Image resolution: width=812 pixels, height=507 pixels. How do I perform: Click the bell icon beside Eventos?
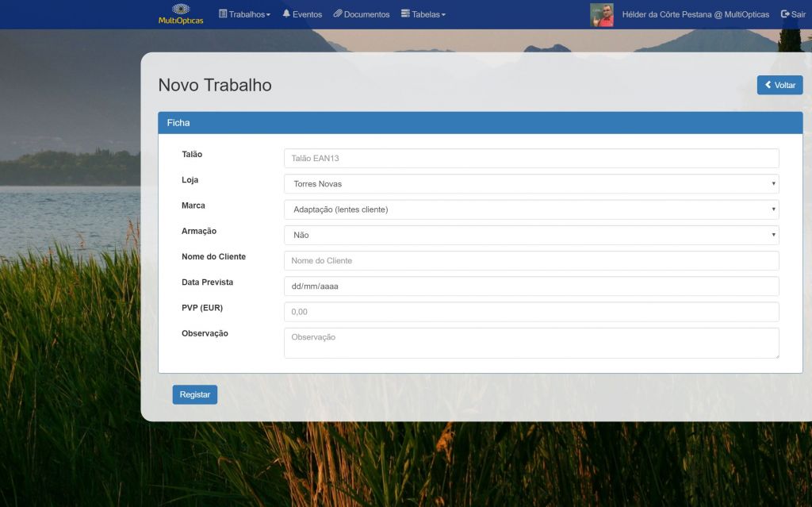286,13
